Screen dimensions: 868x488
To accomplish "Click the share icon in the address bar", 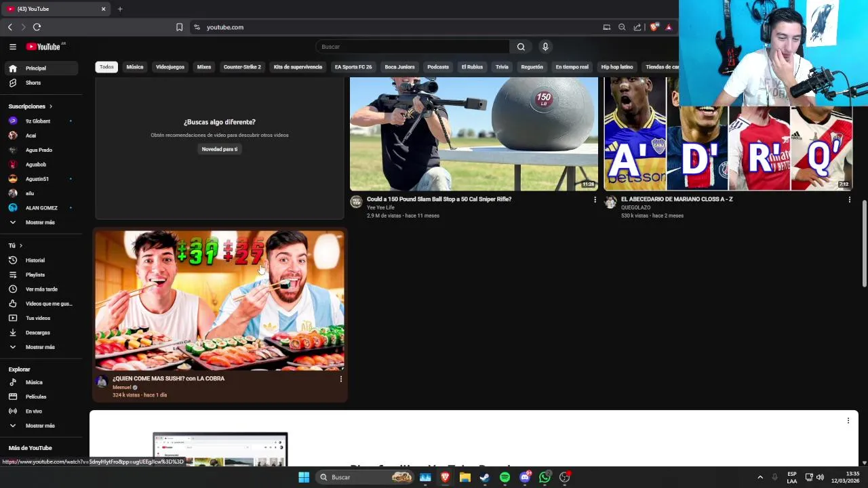I will [637, 27].
